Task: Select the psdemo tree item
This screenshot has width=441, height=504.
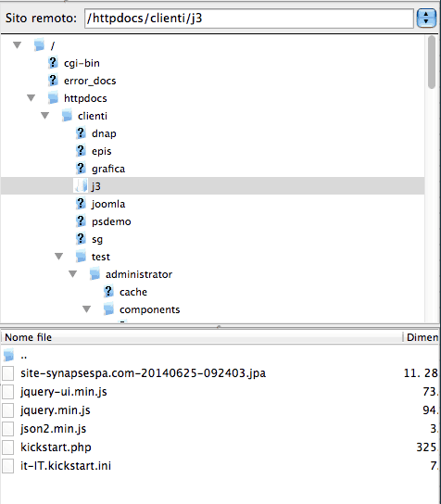Action: pos(111,221)
